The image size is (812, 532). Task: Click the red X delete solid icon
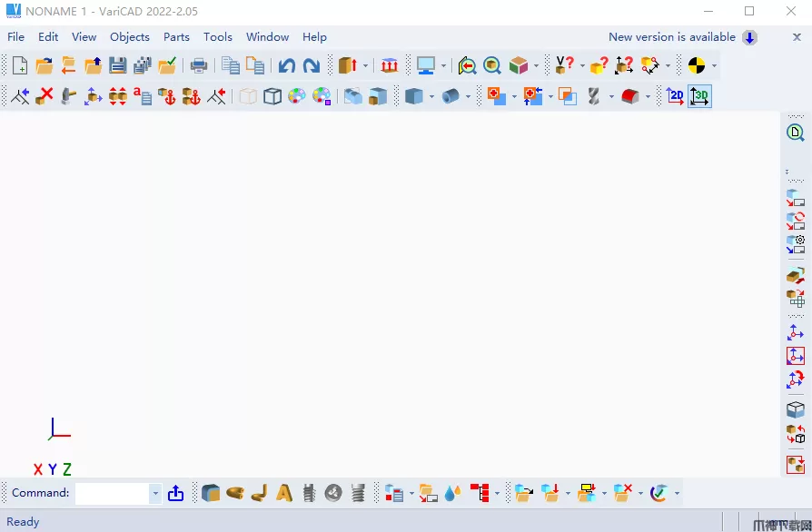click(45, 95)
